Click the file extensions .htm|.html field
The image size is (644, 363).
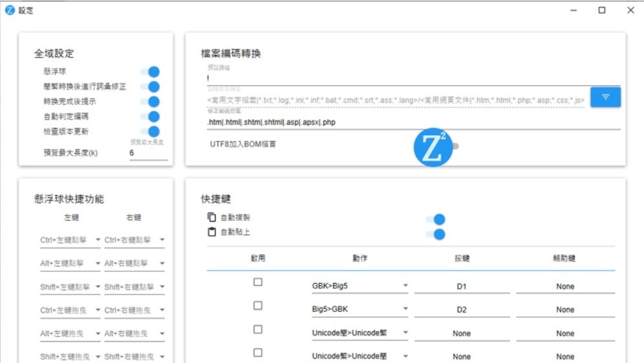point(410,122)
